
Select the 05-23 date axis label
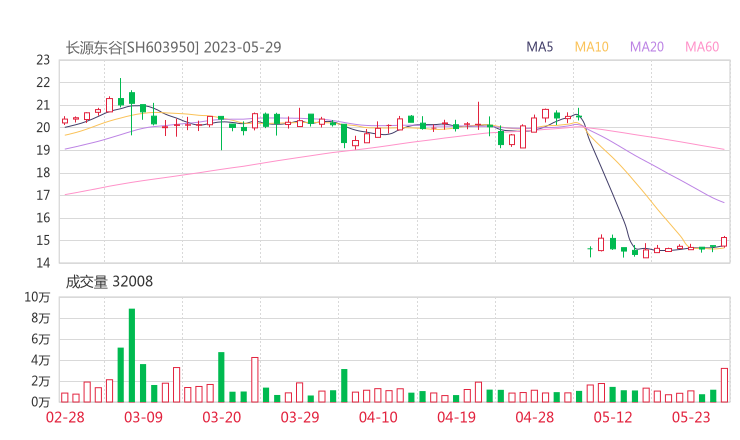click(x=691, y=417)
